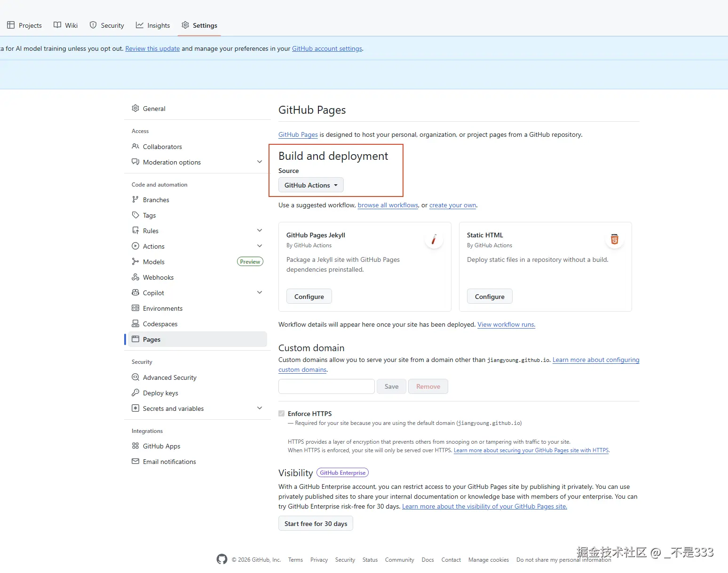The image size is (728, 573).
Task: Click the browse all workflows link
Action: (x=388, y=205)
